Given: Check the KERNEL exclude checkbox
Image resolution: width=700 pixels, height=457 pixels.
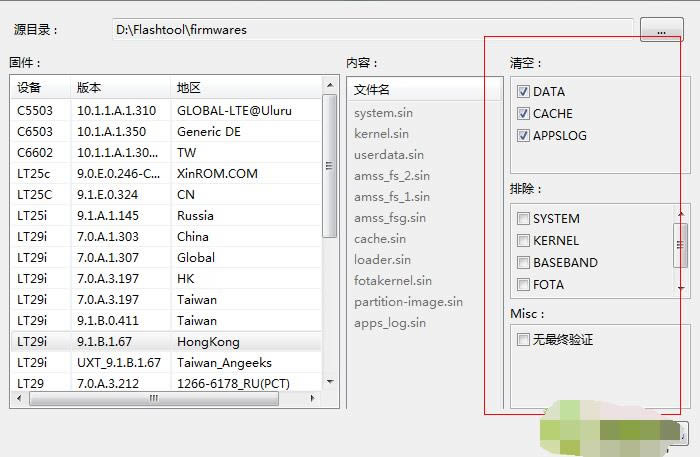Looking at the screenshot, I should pyautogui.click(x=523, y=241).
